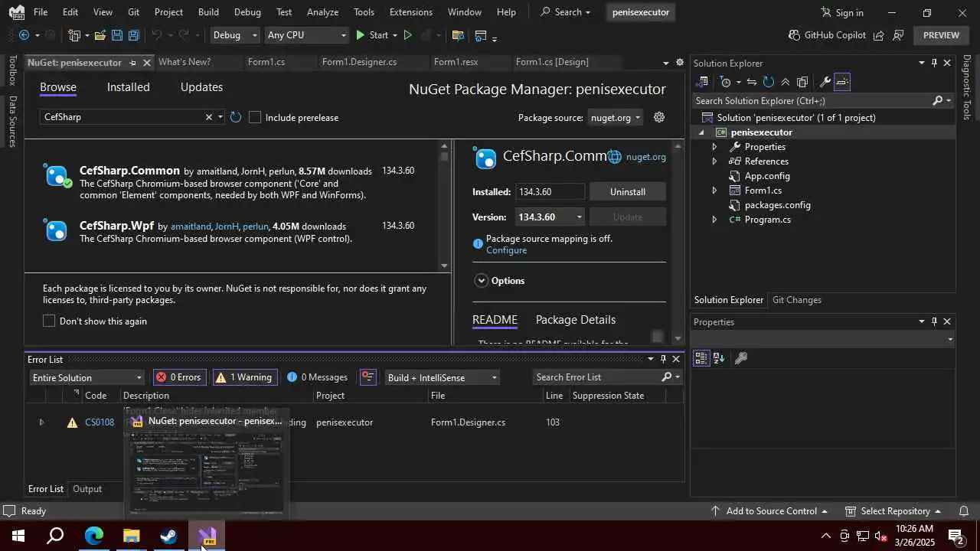This screenshot has width=980, height=551.
Task: Switch to the Output tab
Action: pyautogui.click(x=87, y=489)
